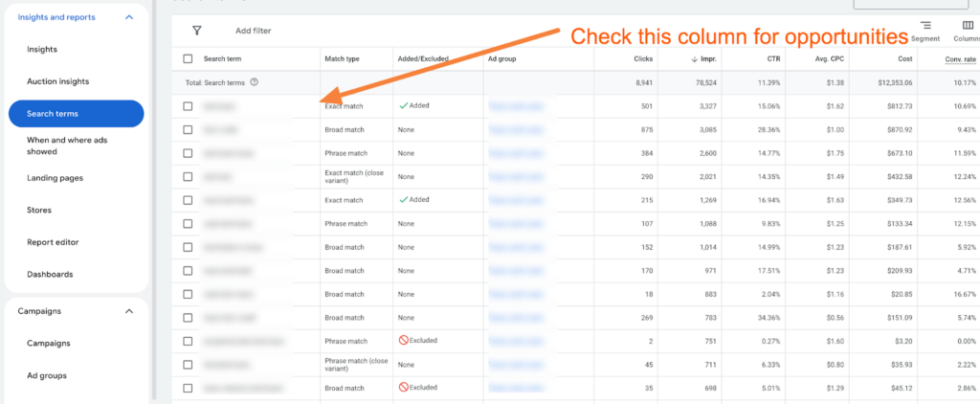Select Search terms in the sidebar

pyautogui.click(x=77, y=114)
